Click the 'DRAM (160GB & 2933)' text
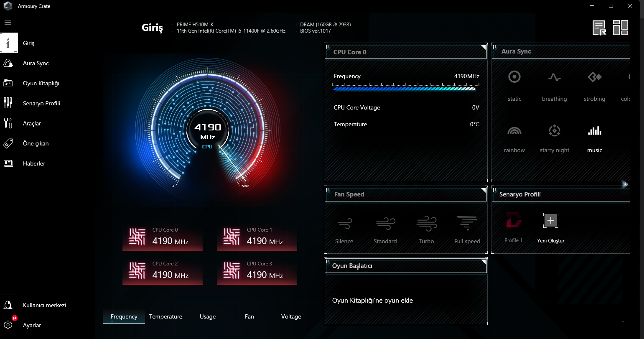The height and width of the screenshot is (339, 644). [326, 25]
